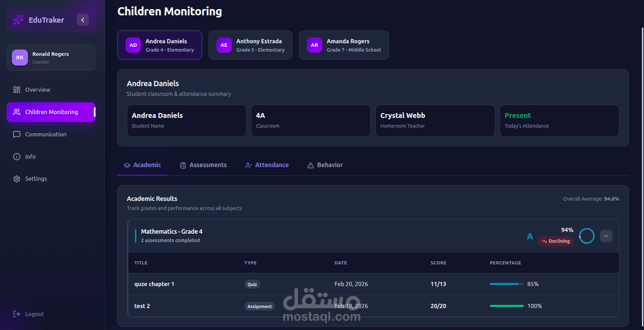The width and height of the screenshot is (644, 330).
Task: Select the quze chapter 1 row title
Action: pyautogui.click(x=154, y=284)
